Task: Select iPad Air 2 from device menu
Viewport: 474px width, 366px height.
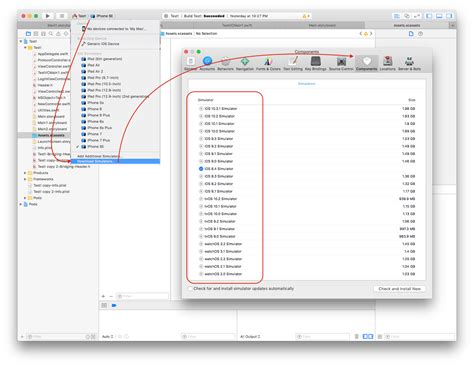Action: [x=115, y=71]
